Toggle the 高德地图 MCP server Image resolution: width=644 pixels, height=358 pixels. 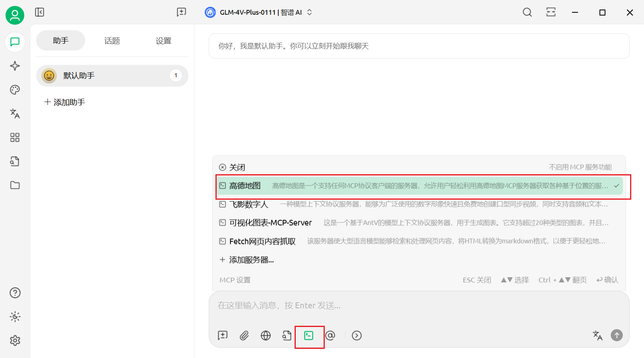coord(419,186)
